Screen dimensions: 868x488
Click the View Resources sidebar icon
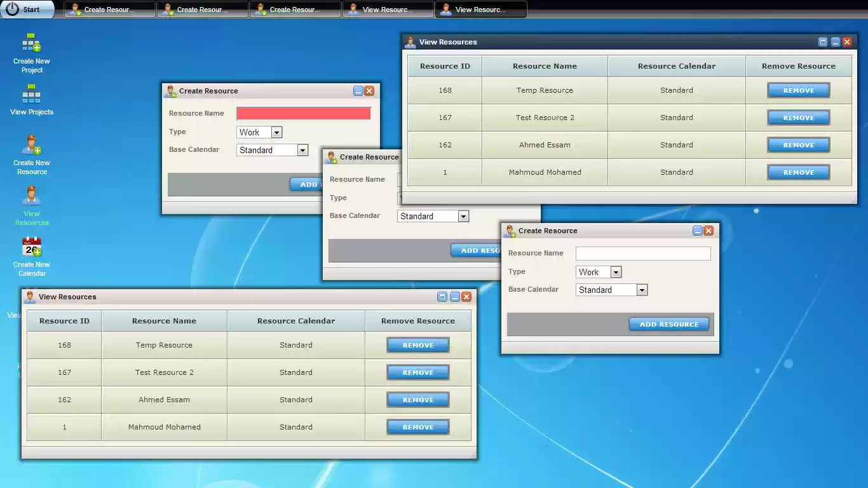pyautogui.click(x=31, y=203)
